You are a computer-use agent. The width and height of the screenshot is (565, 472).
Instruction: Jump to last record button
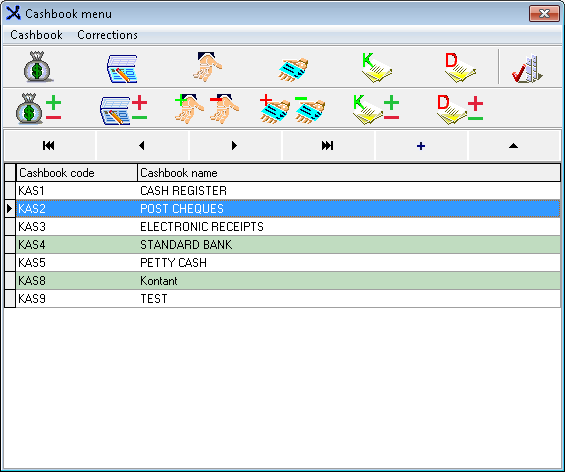pyautogui.click(x=328, y=146)
